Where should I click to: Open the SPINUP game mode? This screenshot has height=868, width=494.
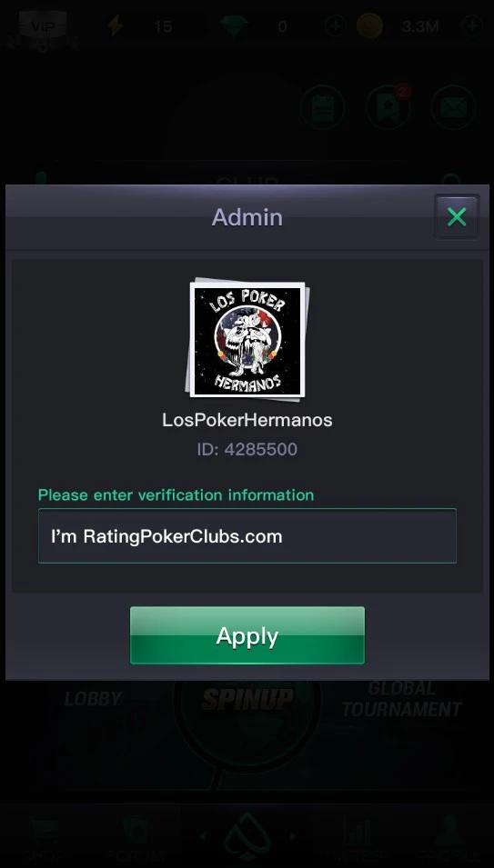(x=247, y=700)
